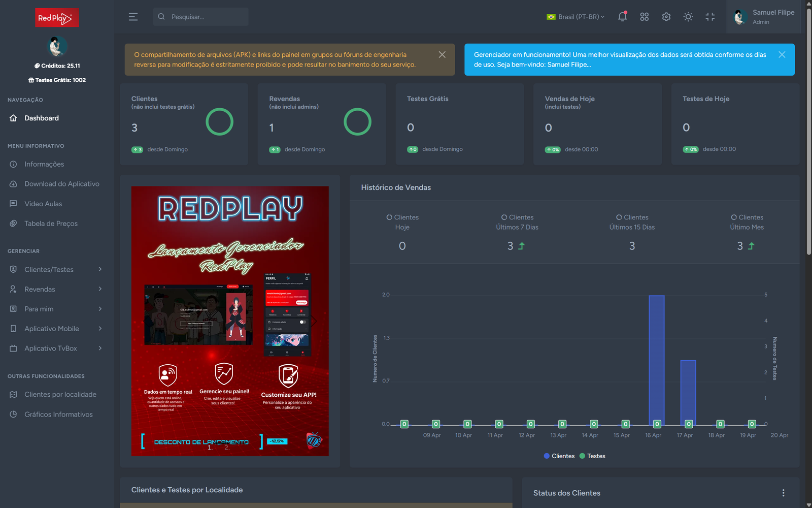812x508 pixels.
Task: Click the Clientes por localidade icon
Action: [x=13, y=394]
